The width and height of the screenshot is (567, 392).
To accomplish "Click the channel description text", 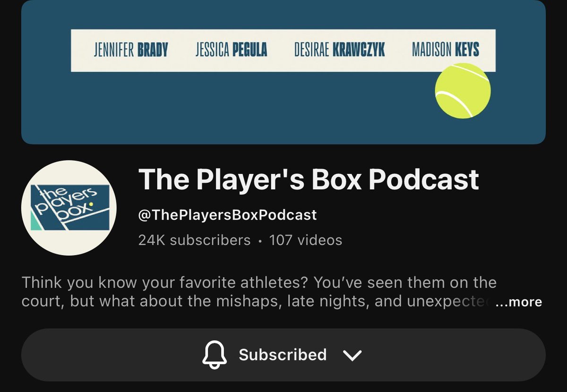I will [259, 292].
